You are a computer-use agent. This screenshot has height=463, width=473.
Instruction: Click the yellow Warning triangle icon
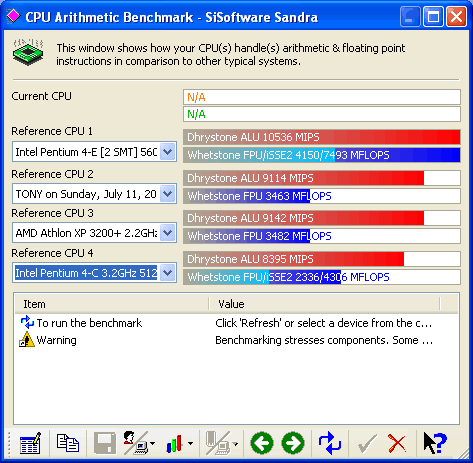point(27,340)
